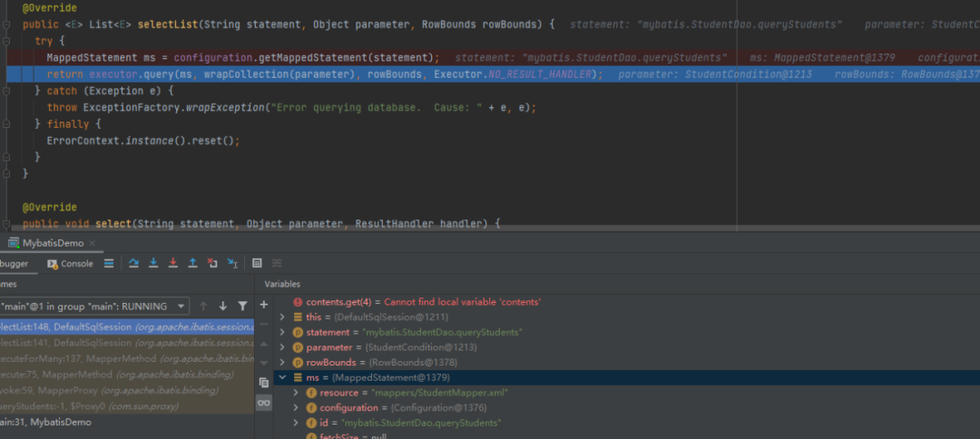Screen dimensions: 980x439
Task: Click filter frames funnel icon
Action: [242, 306]
